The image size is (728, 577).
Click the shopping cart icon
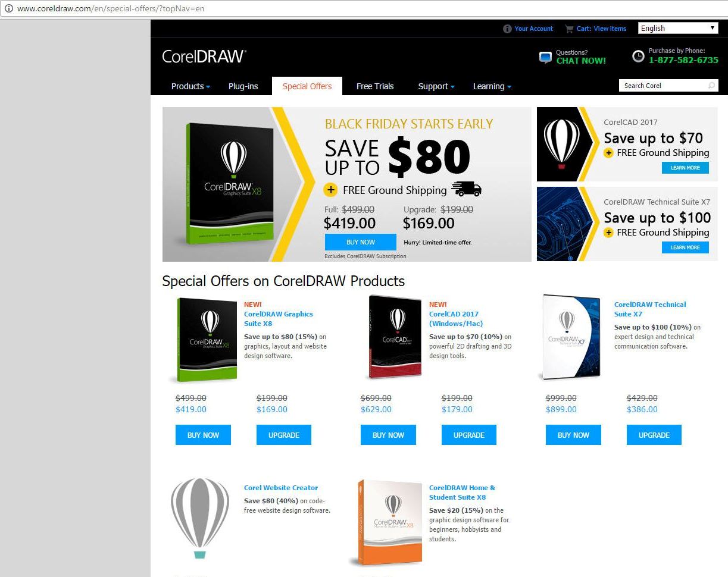coord(569,29)
